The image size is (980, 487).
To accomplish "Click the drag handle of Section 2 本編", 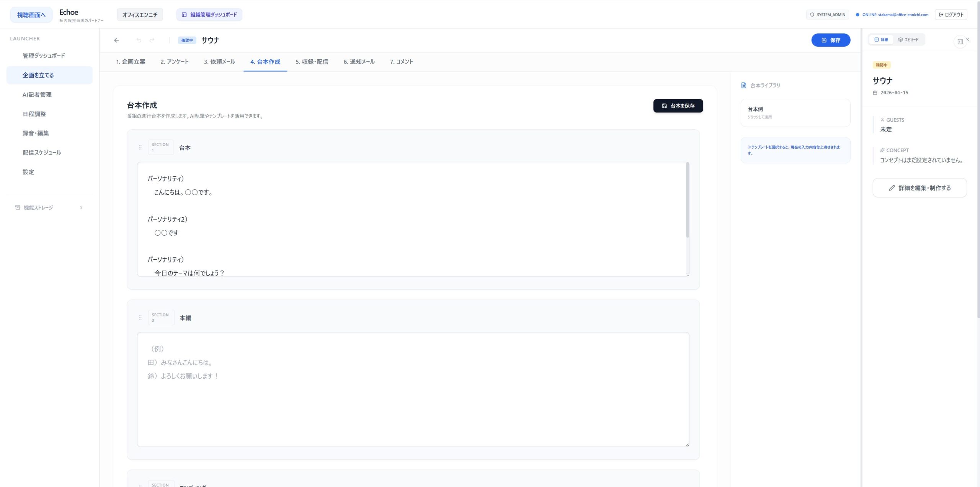I will pyautogui.click(x=140, y=318).
